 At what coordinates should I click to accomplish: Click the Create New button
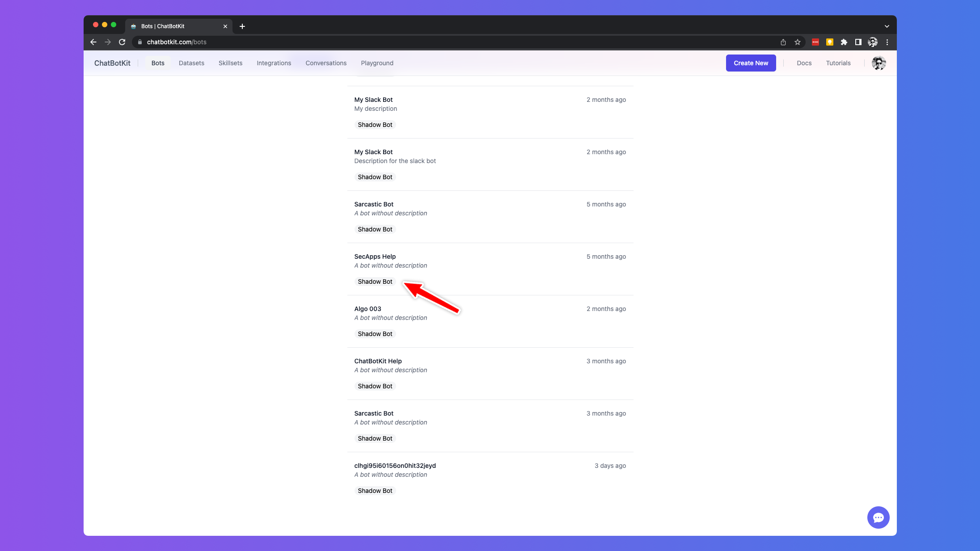click(751, 63)
